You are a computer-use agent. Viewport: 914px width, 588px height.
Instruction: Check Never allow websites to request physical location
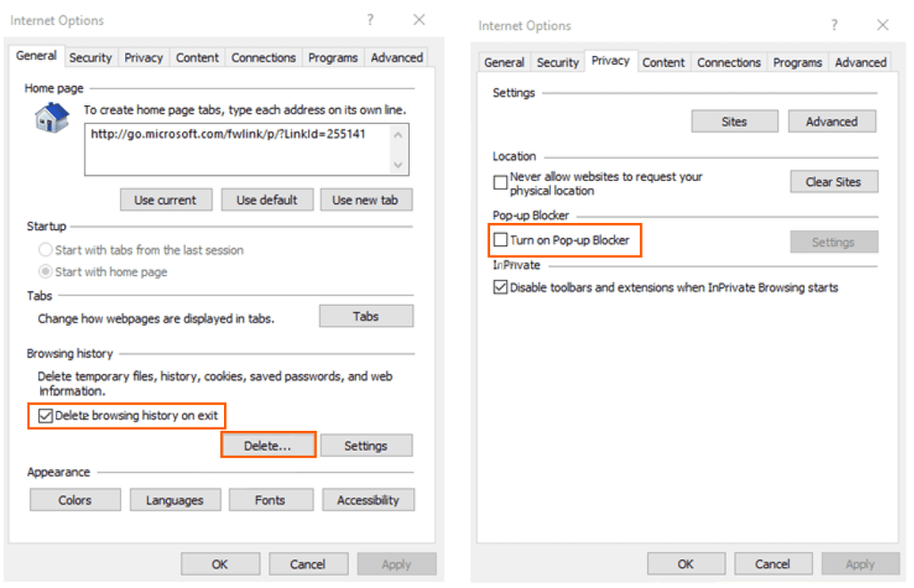500,181
